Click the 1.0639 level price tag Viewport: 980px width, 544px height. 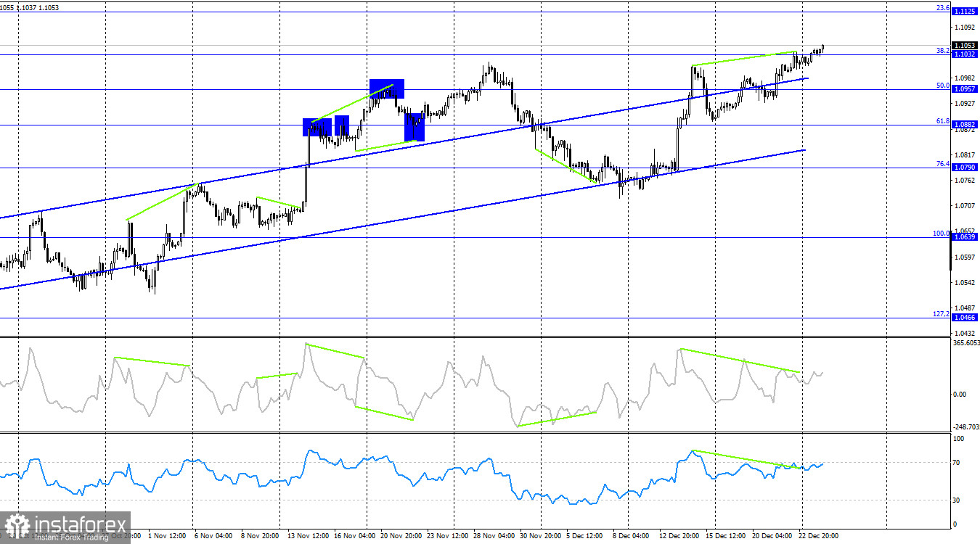965,236
